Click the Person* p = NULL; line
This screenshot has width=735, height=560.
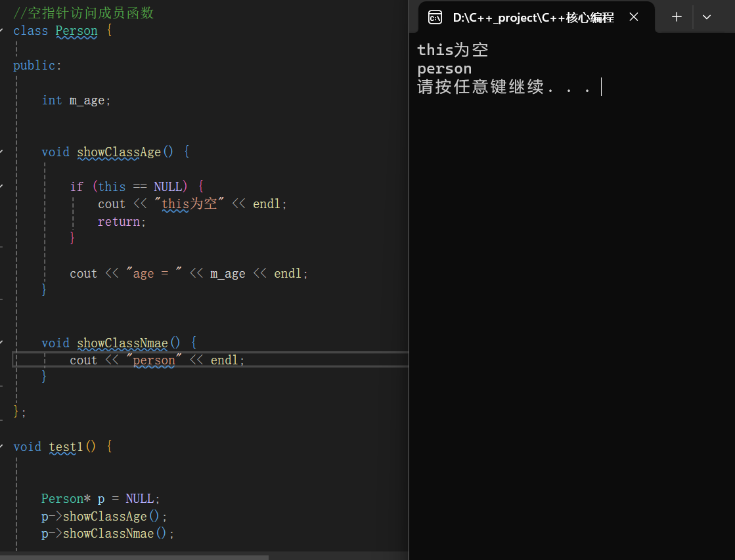(x=100, y=498)
